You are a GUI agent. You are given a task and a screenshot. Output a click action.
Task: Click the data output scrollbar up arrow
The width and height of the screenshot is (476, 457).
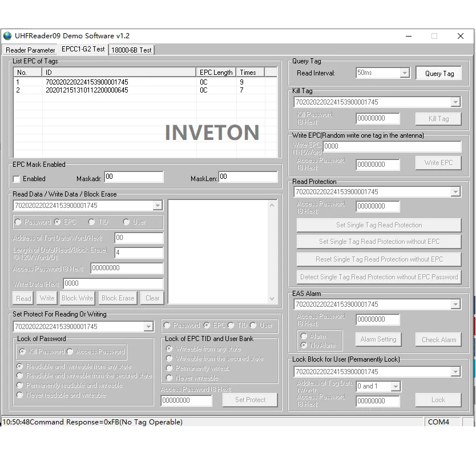pyautogui.click(x=272, y=206)
